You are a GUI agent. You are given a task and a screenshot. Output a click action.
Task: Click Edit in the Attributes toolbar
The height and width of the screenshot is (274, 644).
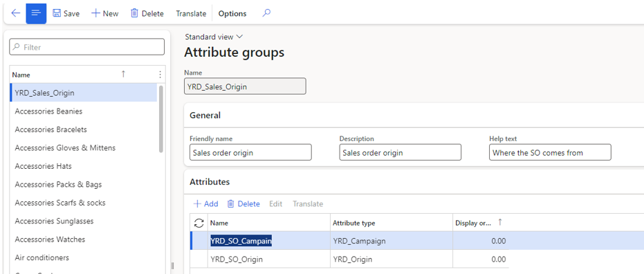tap(275, 203)
